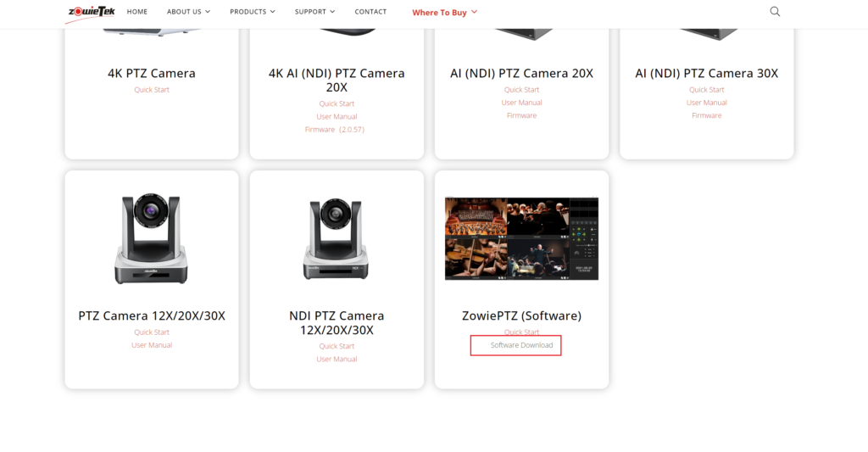Open the Contact page

click(x=370, y=12)
